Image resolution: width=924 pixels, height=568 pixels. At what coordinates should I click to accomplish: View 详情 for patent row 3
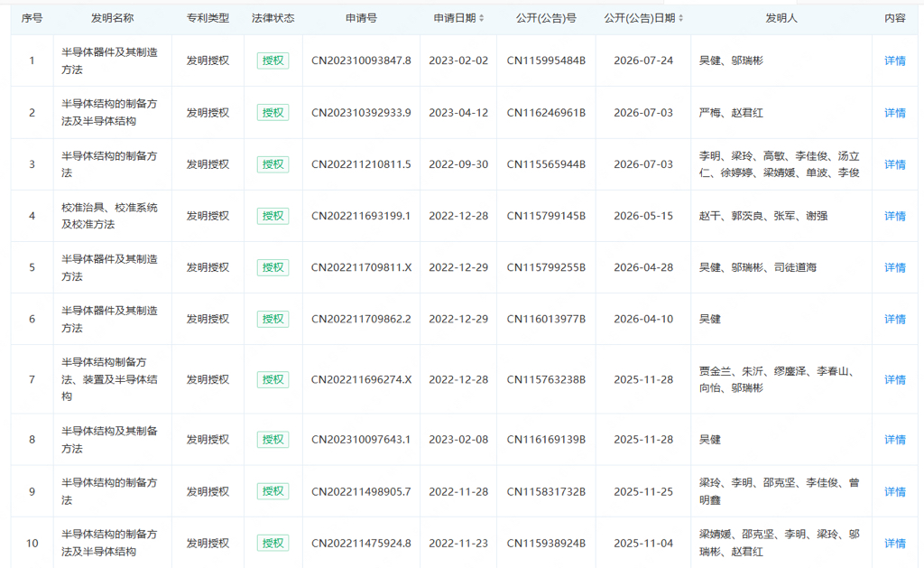tap(894, 164)
